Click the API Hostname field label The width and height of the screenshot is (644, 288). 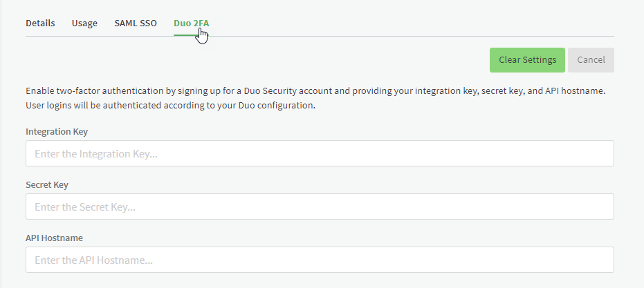54,238
